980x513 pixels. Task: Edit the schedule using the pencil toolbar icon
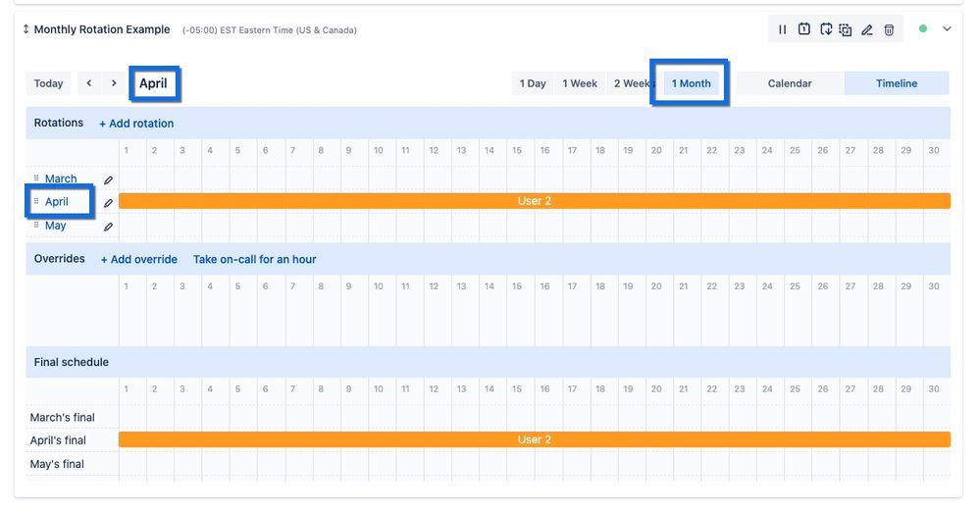tap(867, 29)
